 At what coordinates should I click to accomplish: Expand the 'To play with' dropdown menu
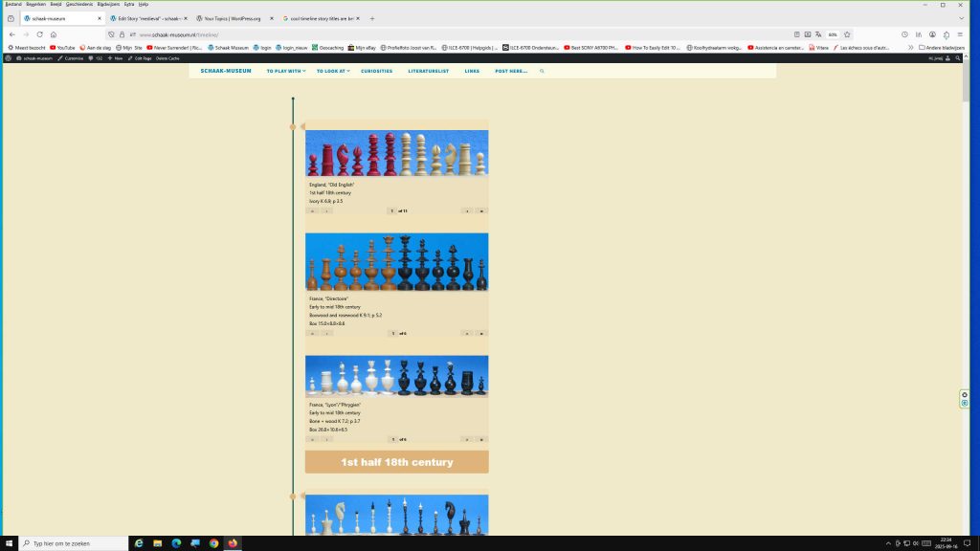click(x=285, y=71)
